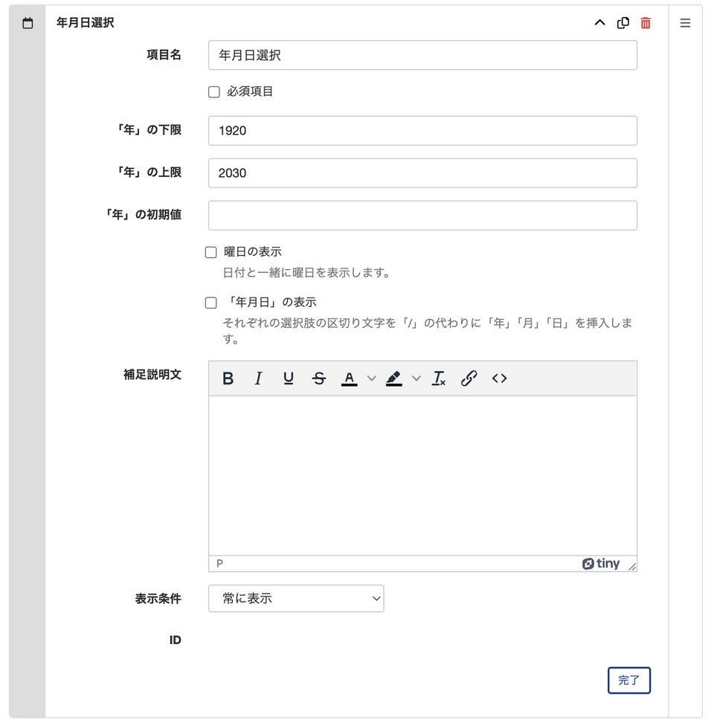Open the hamburger menu handle
Viewport: 714px width, 728px height.
[685, 23]
